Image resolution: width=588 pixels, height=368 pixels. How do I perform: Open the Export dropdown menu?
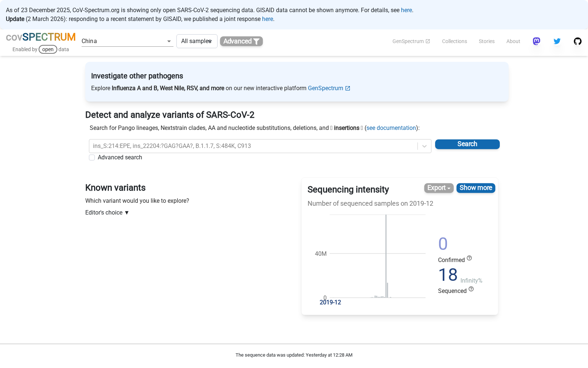click(439, 188)
